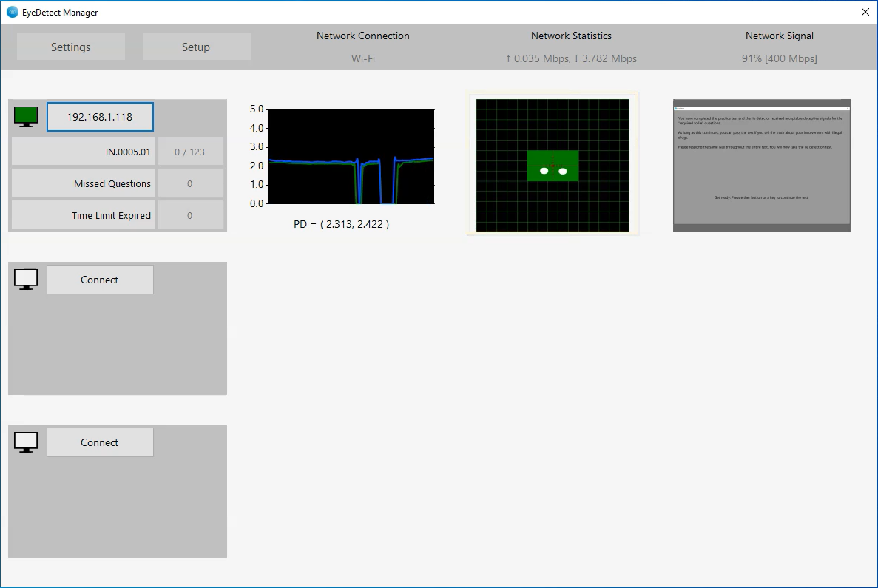Click the pupil diameter graph

351,156
